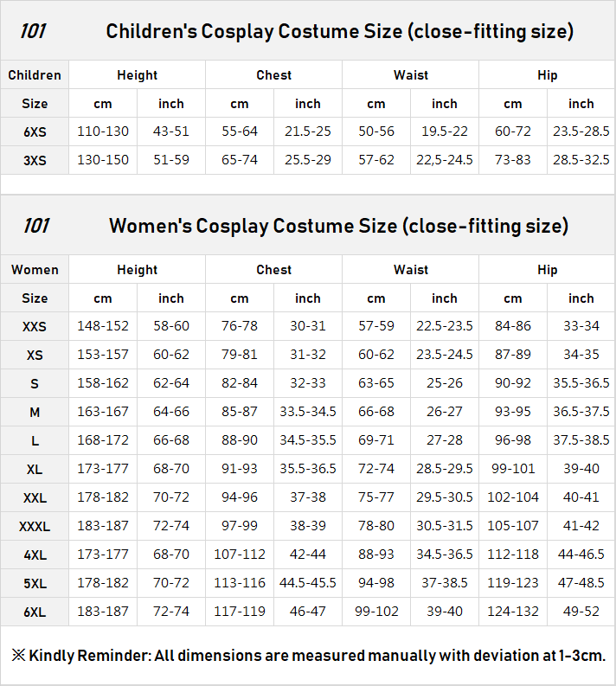Click the Children's Cosplay Costume Size title
This screenshot has height=686, width=616.
click(x=339, y=32)
